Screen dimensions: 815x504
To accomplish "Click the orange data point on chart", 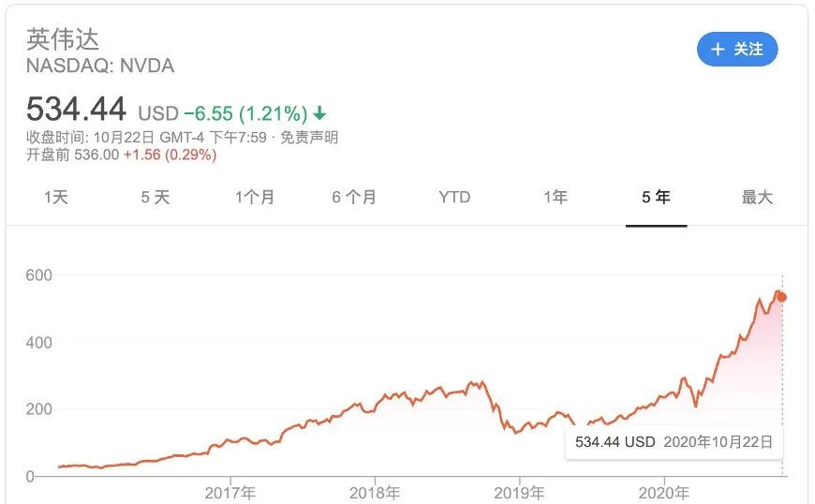I will 782,297.
